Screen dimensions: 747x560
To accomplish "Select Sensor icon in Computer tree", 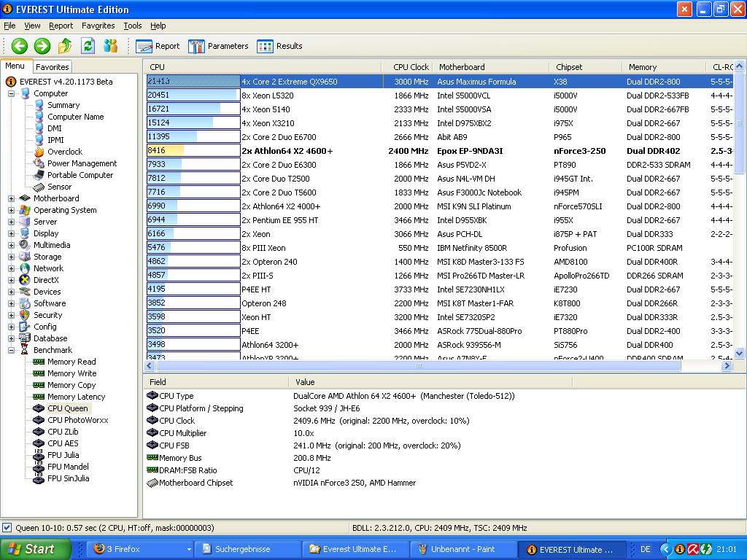I will (39, 187).
